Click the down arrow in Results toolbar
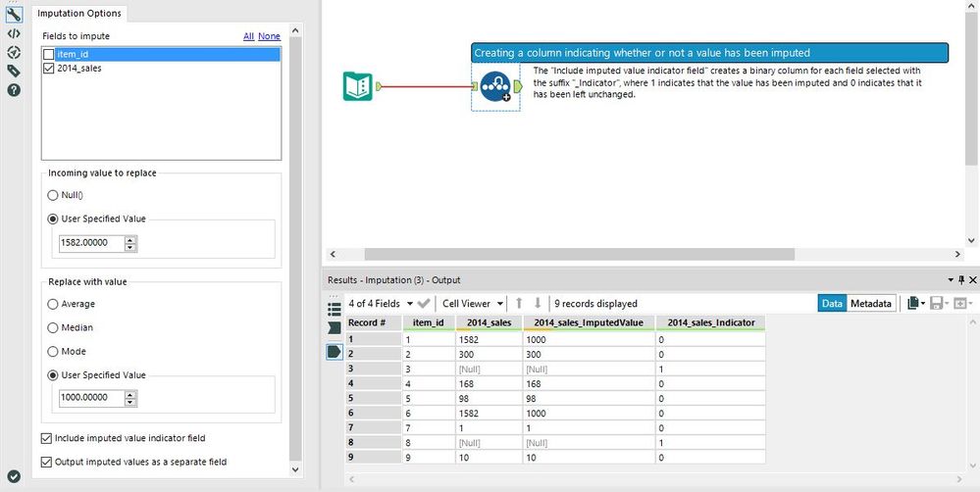The width and height of the screenshot is (980, 492). (538, 304)
